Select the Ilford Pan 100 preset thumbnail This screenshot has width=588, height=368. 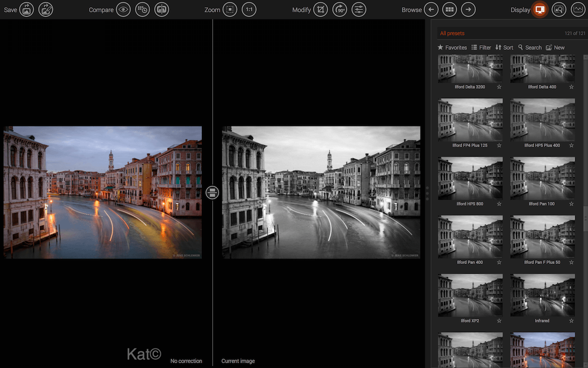point(542,178)
